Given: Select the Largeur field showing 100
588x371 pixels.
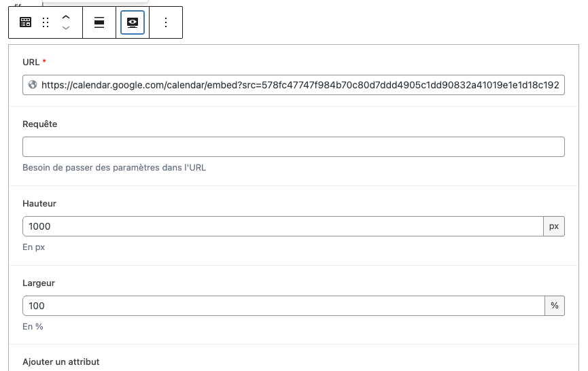Looking at the screenshot, I should click(283, 306).
